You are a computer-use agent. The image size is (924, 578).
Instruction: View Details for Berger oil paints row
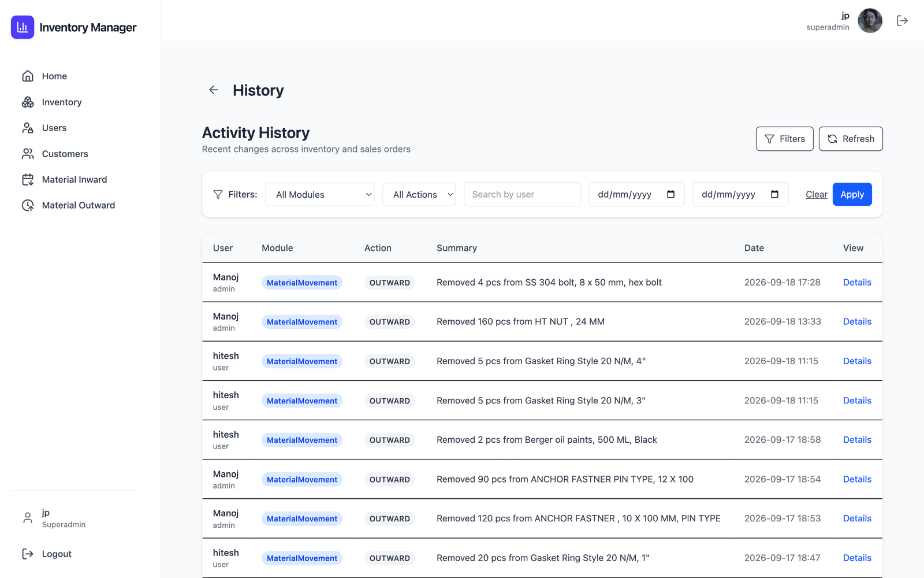[857, 440]
